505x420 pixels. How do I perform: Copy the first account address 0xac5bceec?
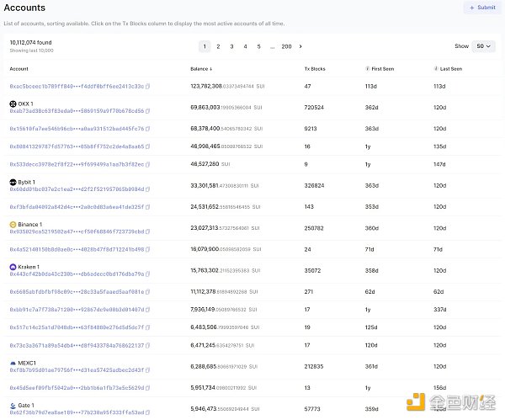148,86
